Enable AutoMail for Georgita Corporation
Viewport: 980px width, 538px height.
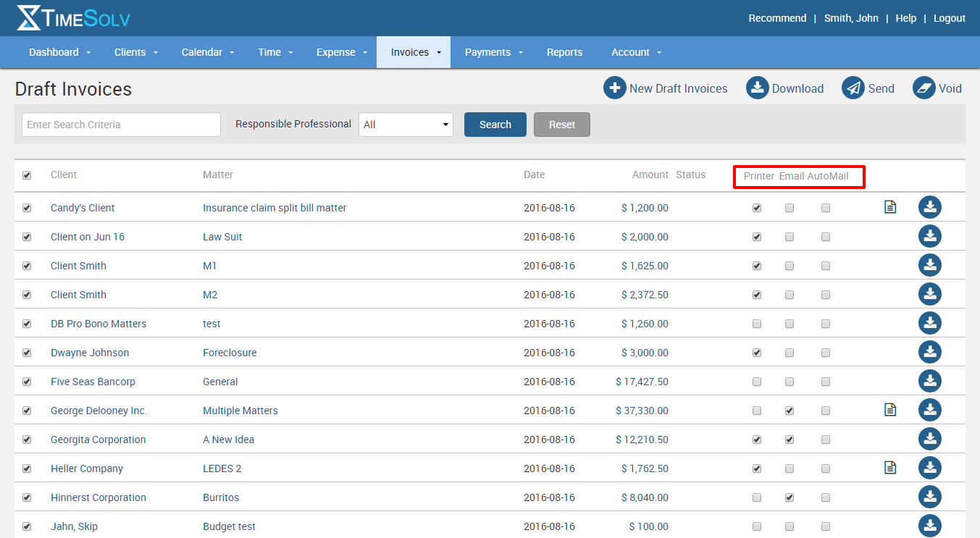pos(826,440)
